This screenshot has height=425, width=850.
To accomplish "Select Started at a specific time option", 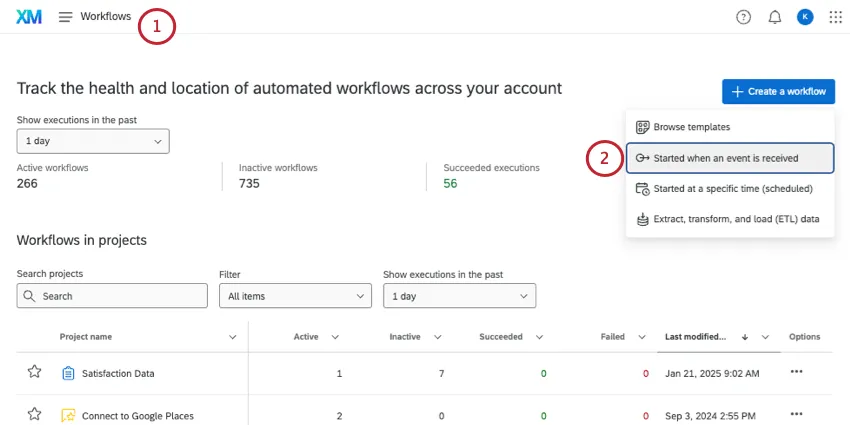I will click(732, 188).
